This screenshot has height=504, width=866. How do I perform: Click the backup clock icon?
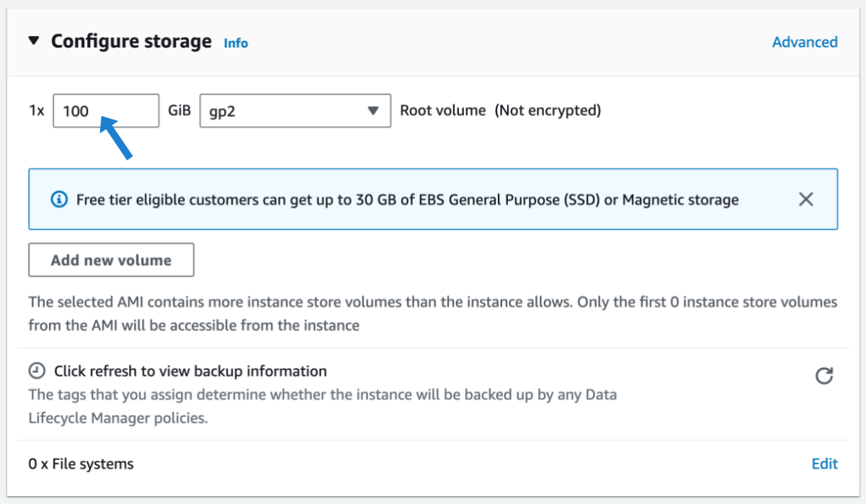[37, 372]
